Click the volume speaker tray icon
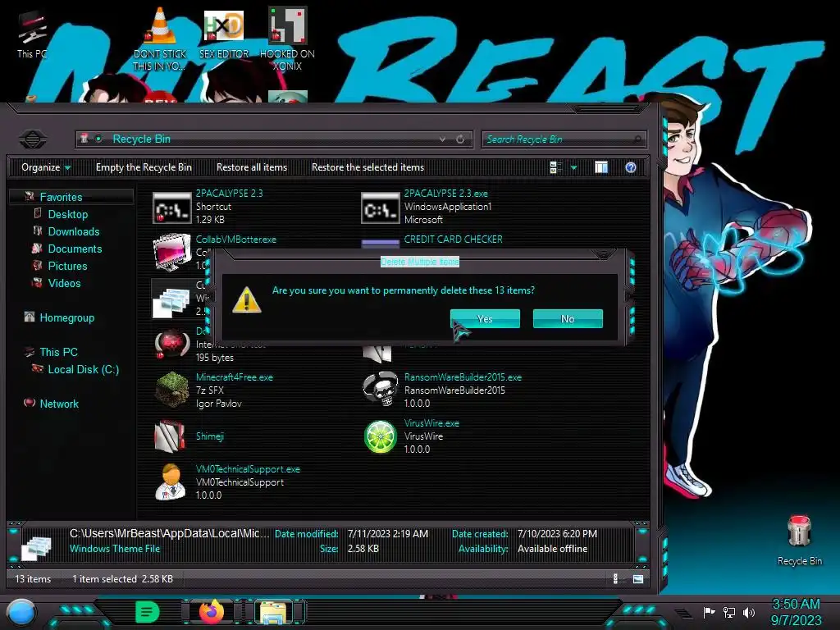The width and height of the screenshot is (840, 630). [749, 612]
